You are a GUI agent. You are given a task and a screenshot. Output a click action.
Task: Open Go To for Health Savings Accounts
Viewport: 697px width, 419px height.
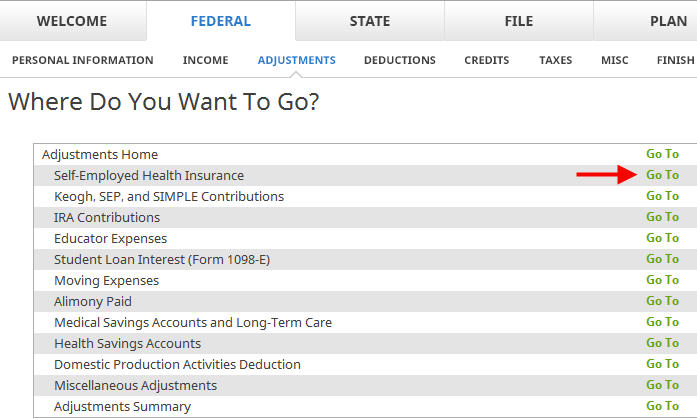pos(662,343)
